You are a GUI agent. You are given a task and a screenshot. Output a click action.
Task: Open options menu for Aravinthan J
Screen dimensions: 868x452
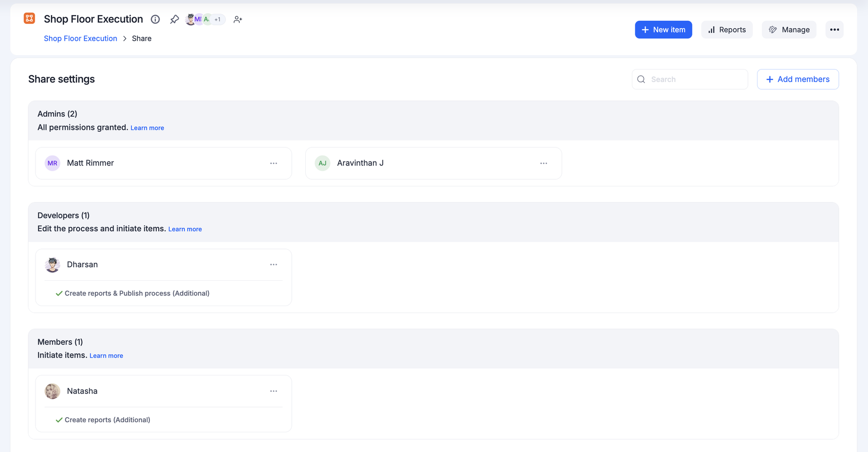tap(544, 163)
